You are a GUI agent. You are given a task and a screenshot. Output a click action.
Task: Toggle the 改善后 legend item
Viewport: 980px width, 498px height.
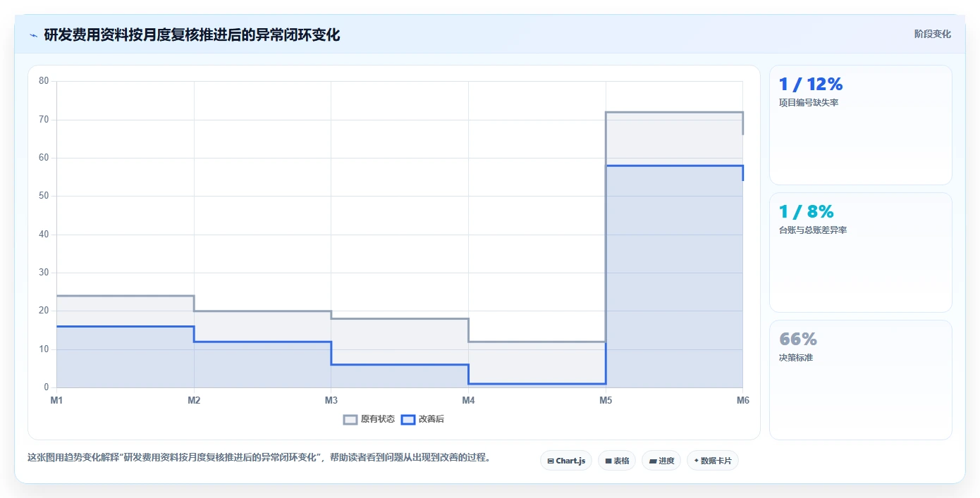(422, 419)
